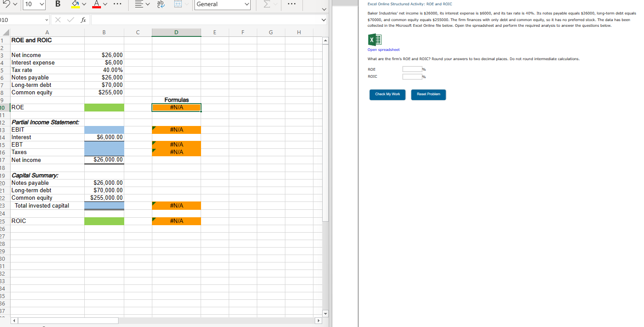Click the ROIC answer input field

click(x=413, y=76)
